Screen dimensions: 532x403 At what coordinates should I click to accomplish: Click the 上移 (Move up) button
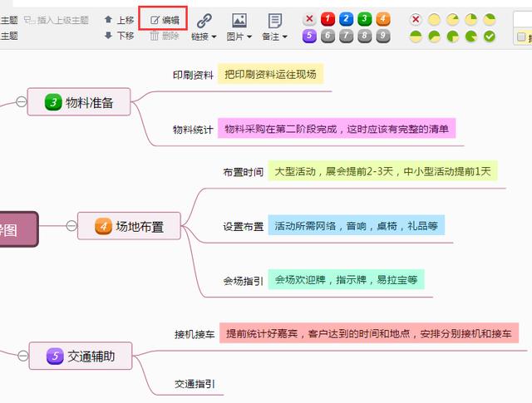118,19
